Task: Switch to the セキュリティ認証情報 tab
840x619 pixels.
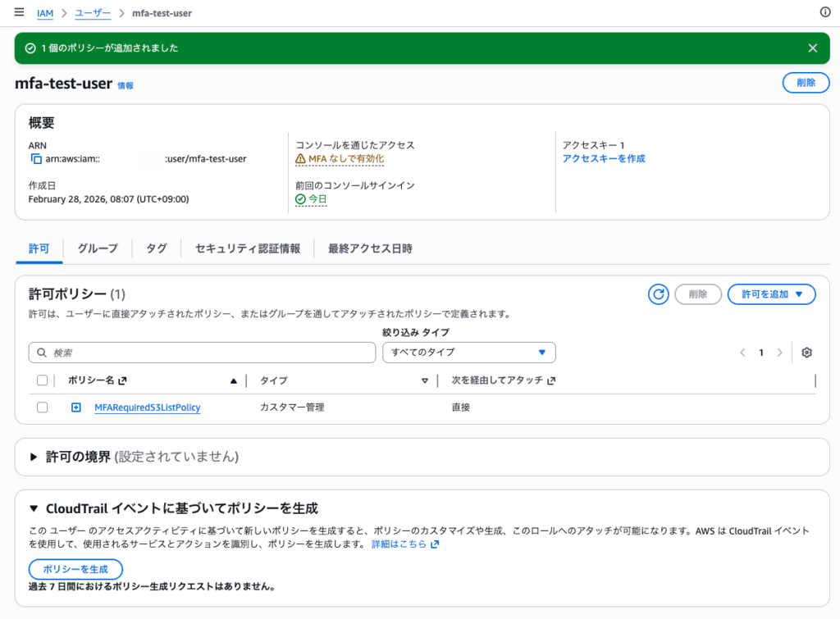Action: 247,248
